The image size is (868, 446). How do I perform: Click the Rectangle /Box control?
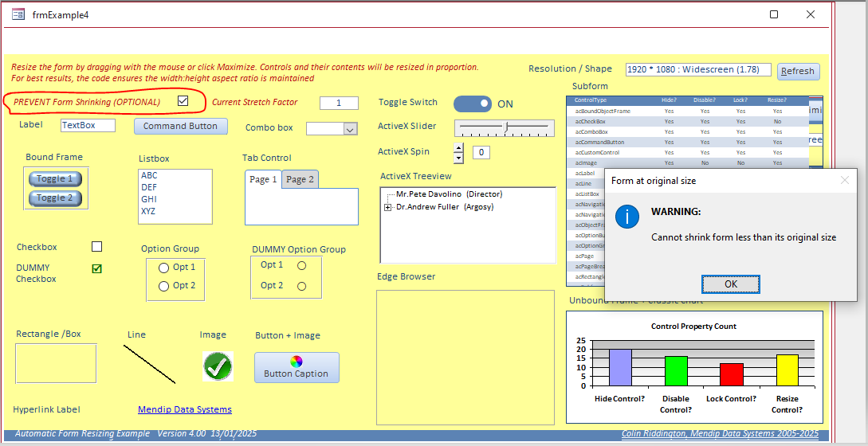tap(56, 363)
